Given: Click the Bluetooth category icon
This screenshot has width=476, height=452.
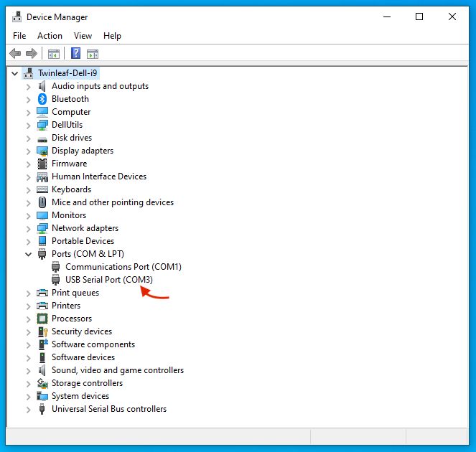Looking at the screenshot, I should 42,99.
